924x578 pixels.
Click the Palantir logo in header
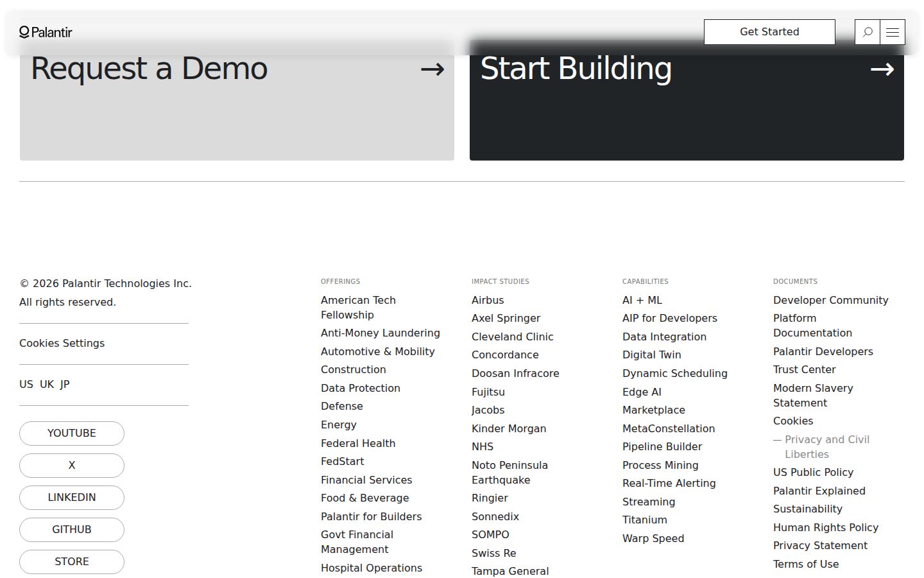(x=46, y=32)
